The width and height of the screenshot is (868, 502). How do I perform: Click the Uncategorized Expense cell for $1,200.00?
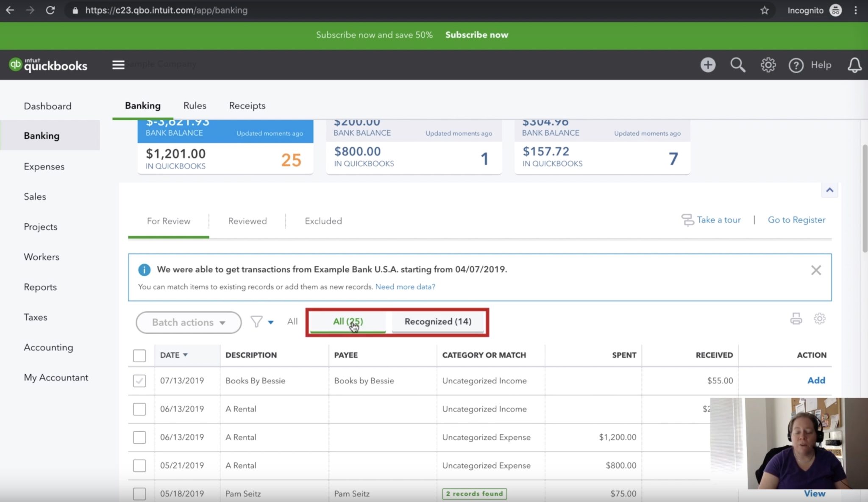click(486, 437)
